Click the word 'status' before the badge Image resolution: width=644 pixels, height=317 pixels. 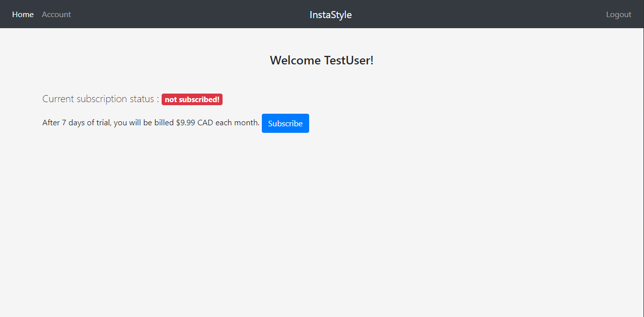(x=141, y=99)
